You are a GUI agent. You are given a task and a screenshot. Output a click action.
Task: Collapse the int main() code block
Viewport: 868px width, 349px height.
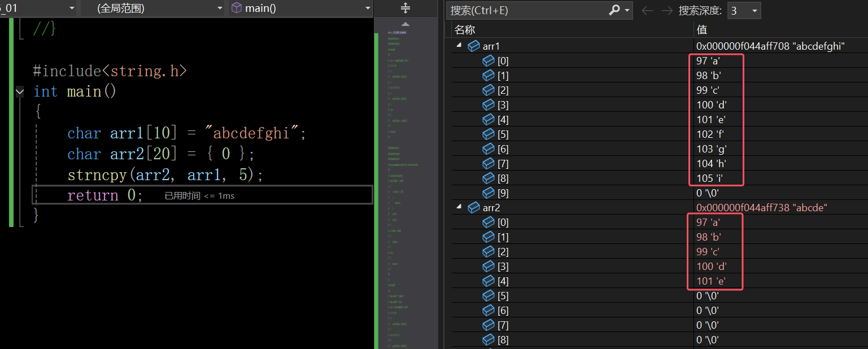coord(20,91)
